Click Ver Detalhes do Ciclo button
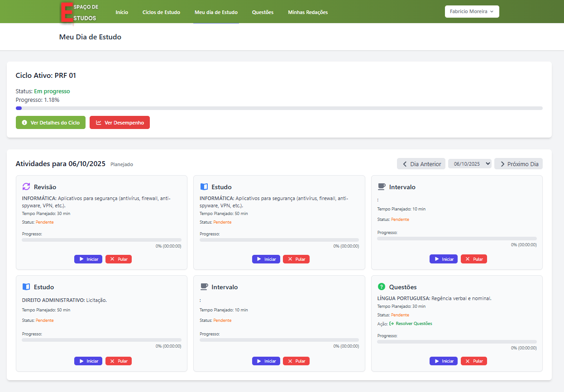This screenshot has width=564, height=392. (51, 123)
